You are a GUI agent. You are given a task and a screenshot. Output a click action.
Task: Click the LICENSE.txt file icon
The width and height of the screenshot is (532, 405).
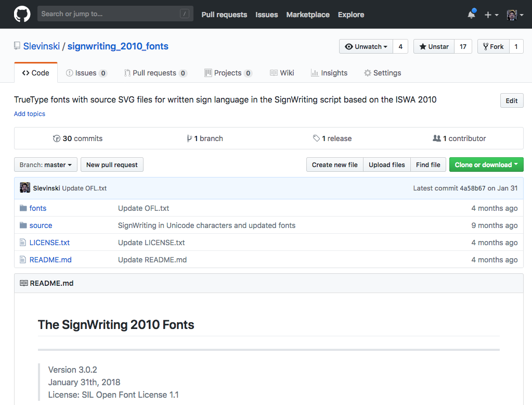(x=23, y=243)
